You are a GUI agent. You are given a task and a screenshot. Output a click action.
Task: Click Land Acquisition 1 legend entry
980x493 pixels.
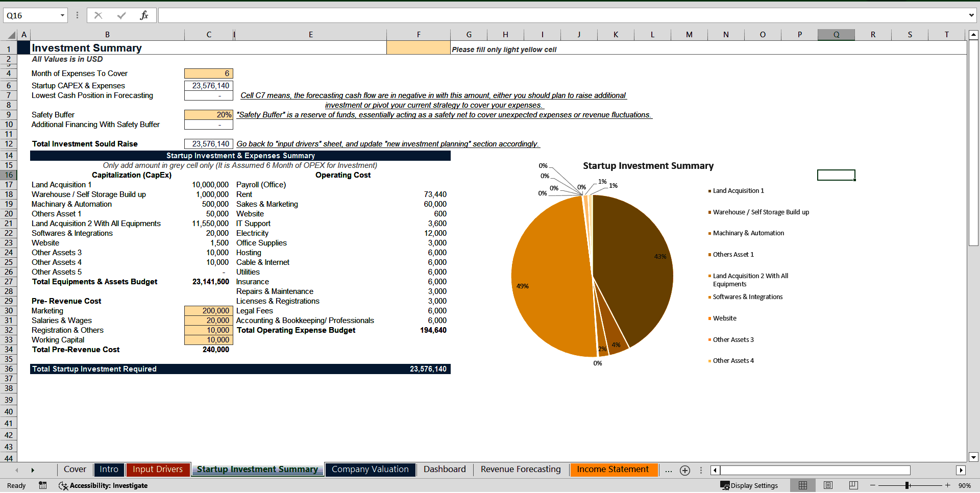(x=738, y=191)
